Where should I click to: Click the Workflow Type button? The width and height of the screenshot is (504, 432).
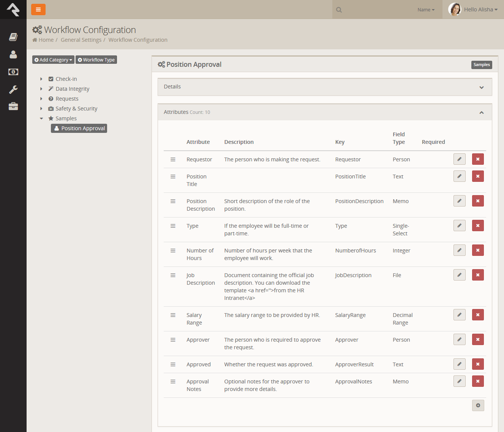coord(96,60)
